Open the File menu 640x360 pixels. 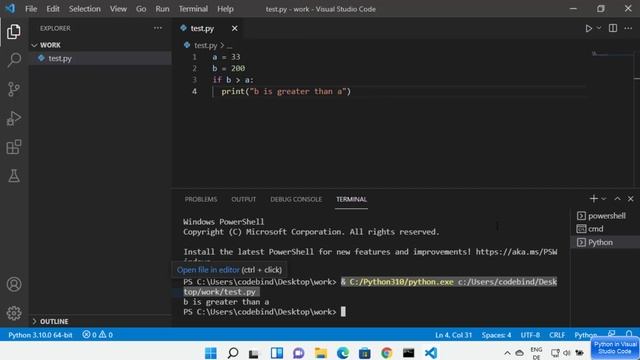[31, 9]
